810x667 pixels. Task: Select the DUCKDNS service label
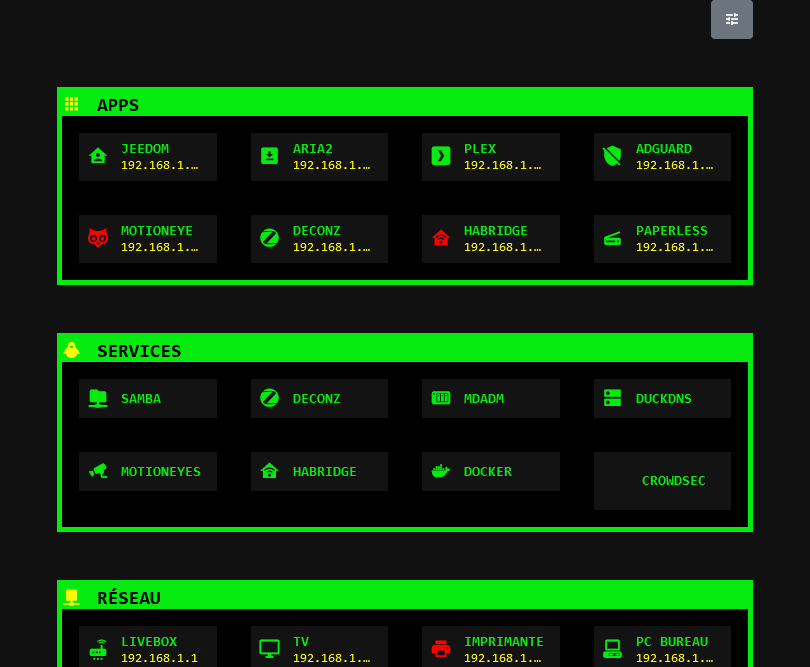coord(663,398)
